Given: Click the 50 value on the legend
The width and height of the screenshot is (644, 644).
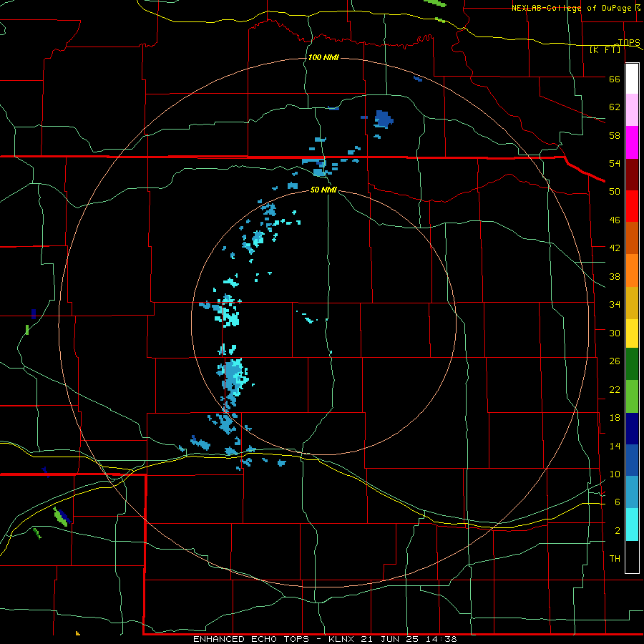Looking at the screenshot, I should coord(615,191).
